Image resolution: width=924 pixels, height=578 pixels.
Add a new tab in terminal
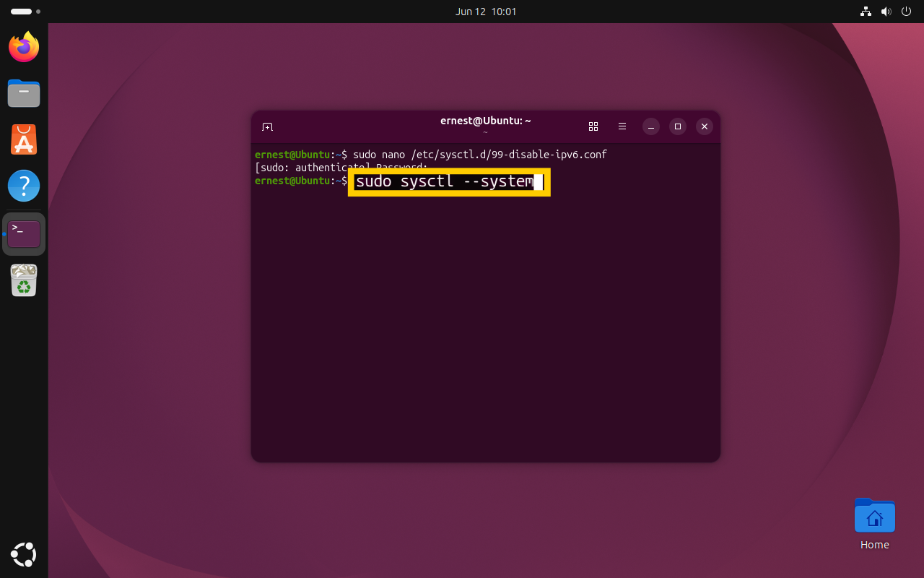click(267, 126)
